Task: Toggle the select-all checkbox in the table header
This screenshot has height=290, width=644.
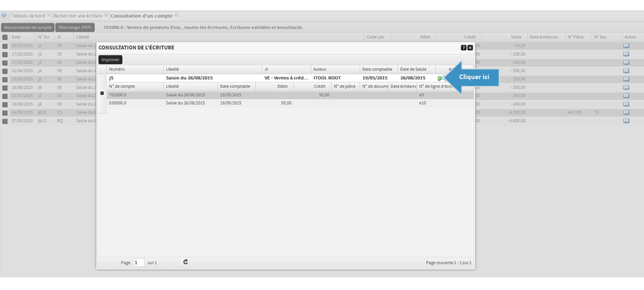Action: (4, 37)
